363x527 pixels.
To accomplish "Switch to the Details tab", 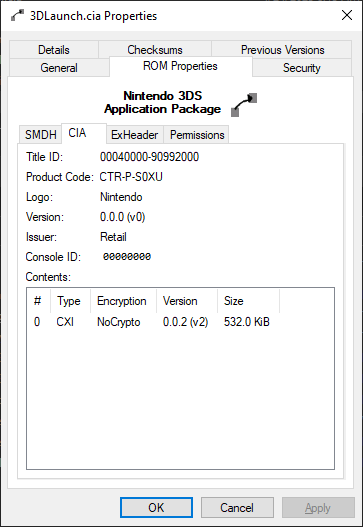I will click(x=54, y=50).
